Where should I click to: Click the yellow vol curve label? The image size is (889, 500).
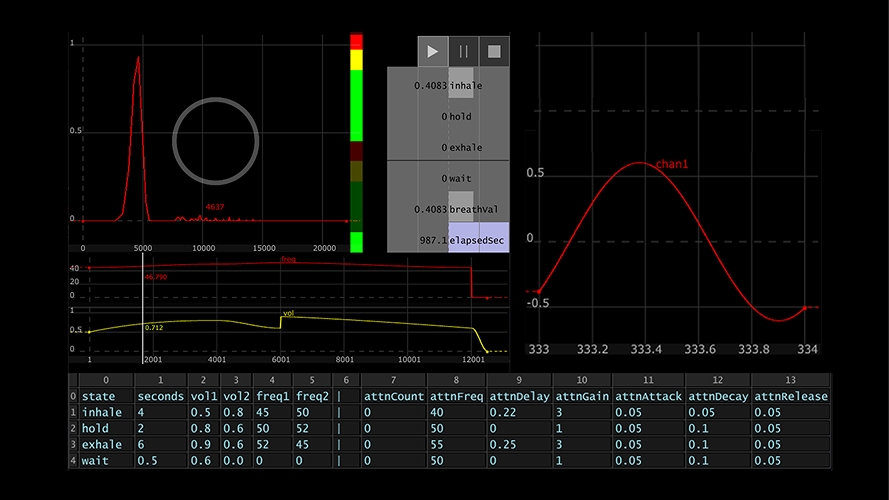pos(288,313)
